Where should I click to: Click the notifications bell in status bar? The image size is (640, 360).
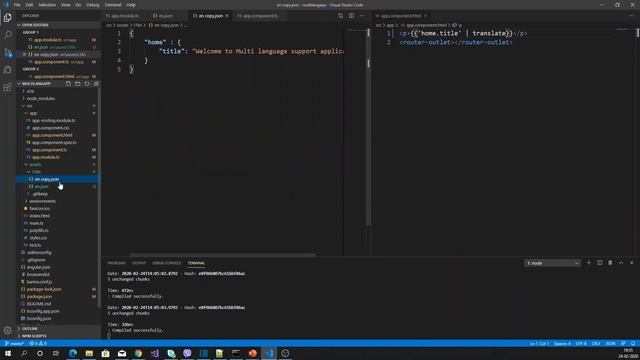coord(633,344)
